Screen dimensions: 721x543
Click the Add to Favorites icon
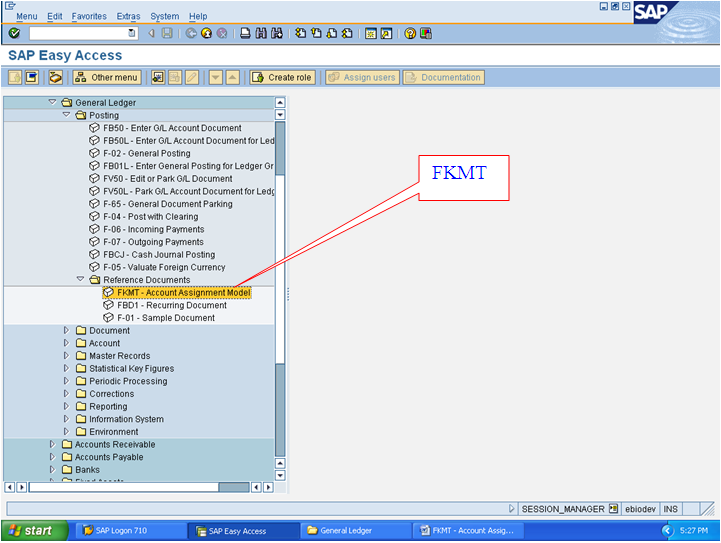coord(158,77)
